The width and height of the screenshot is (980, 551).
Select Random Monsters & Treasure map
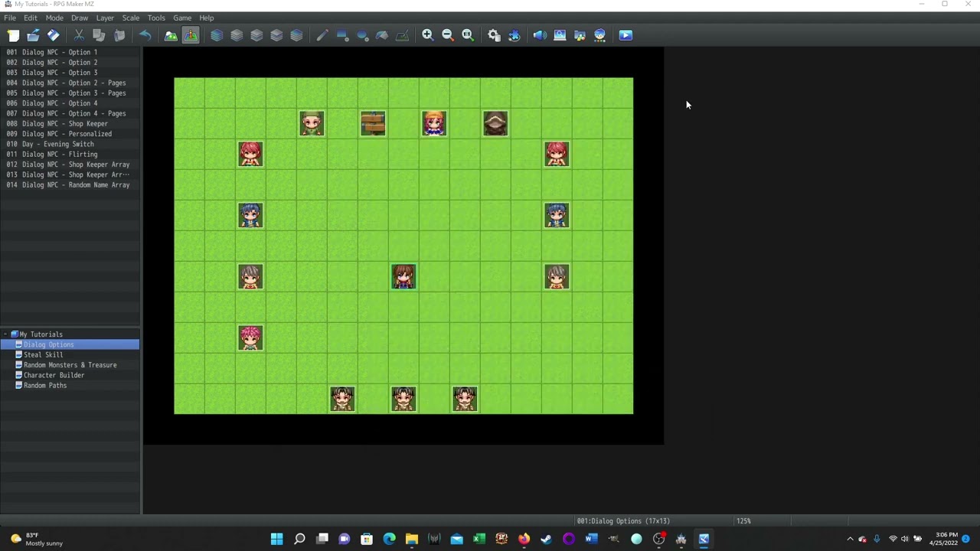tap(70, 365)
